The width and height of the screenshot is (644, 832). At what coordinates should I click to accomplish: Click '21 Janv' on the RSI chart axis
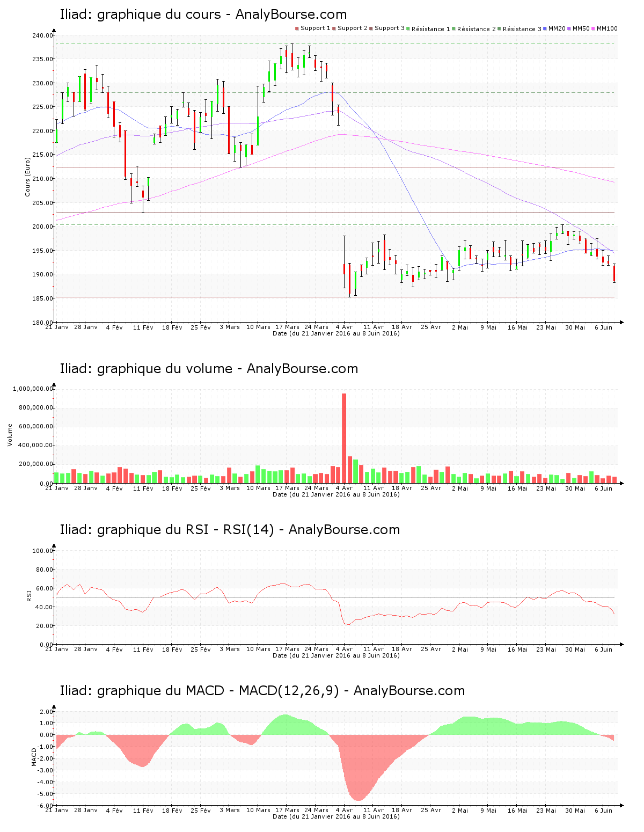tap(56, 649)
